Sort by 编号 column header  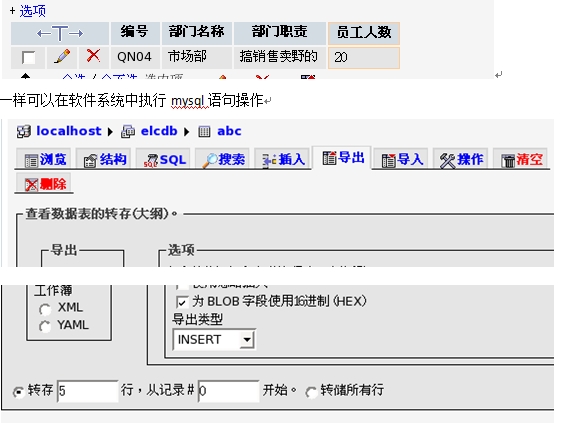coord(135,32)
